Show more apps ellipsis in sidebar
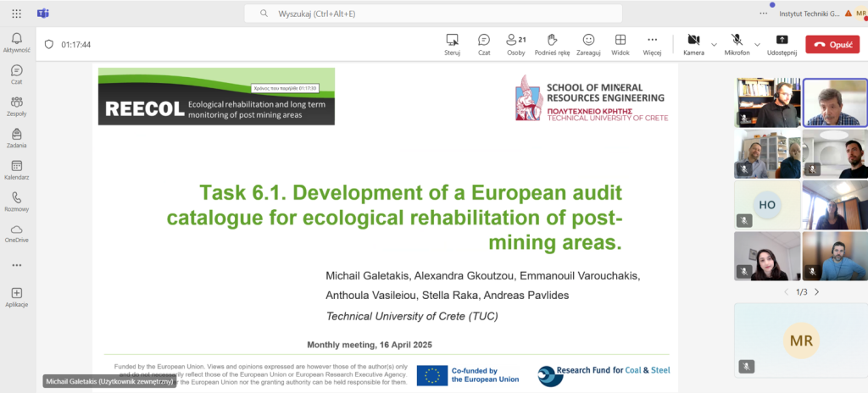The image size is (868, 393). (x=17, y=265)
